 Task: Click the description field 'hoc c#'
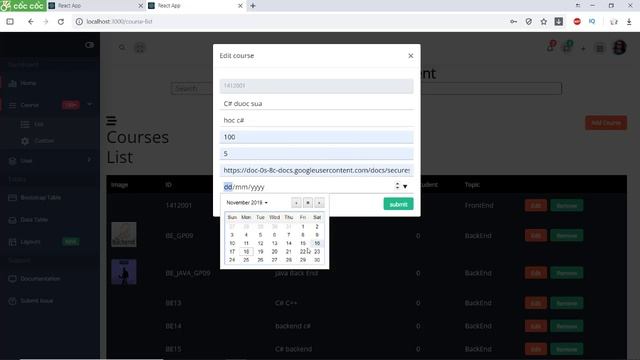point(316,120)
